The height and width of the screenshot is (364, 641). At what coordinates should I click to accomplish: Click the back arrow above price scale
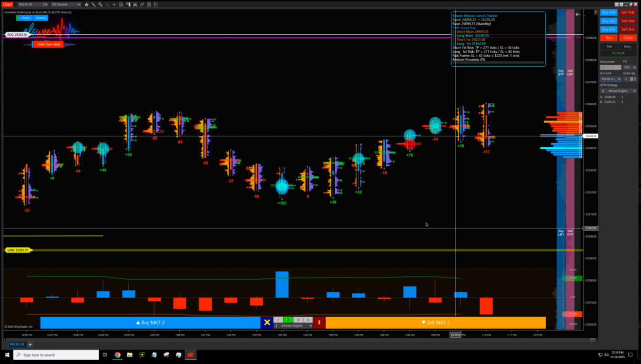(x=578, y=14)
